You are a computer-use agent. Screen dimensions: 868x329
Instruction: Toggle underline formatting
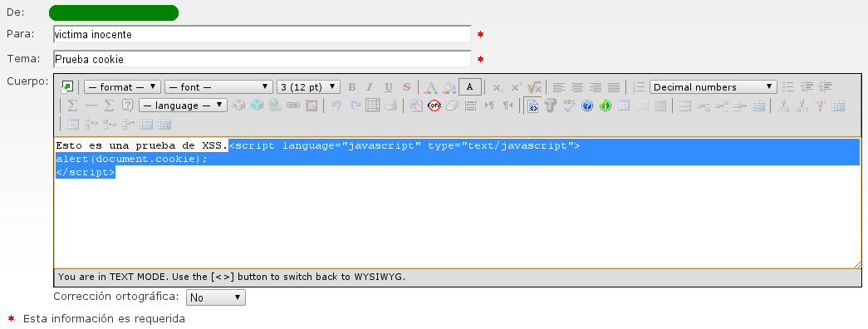point(388,87)
